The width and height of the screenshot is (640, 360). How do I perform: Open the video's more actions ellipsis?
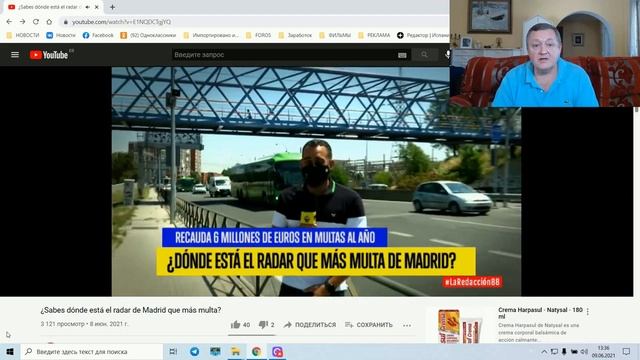click(407, 325)
